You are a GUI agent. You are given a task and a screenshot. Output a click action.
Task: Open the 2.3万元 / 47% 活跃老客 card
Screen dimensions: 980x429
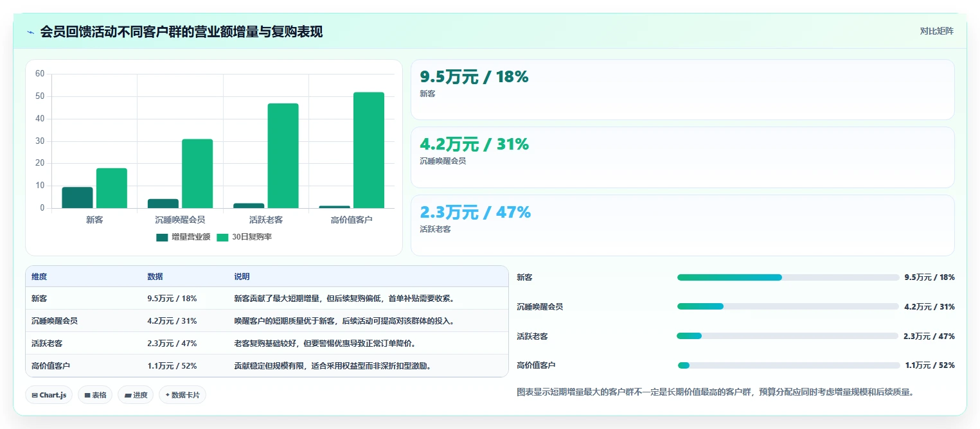point(682,225)
